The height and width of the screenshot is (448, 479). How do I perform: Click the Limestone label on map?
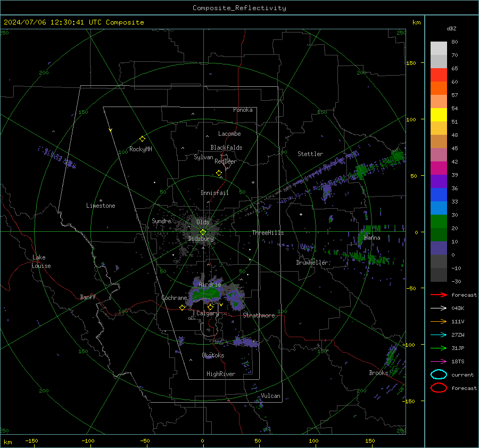click(x=101, y=206)
